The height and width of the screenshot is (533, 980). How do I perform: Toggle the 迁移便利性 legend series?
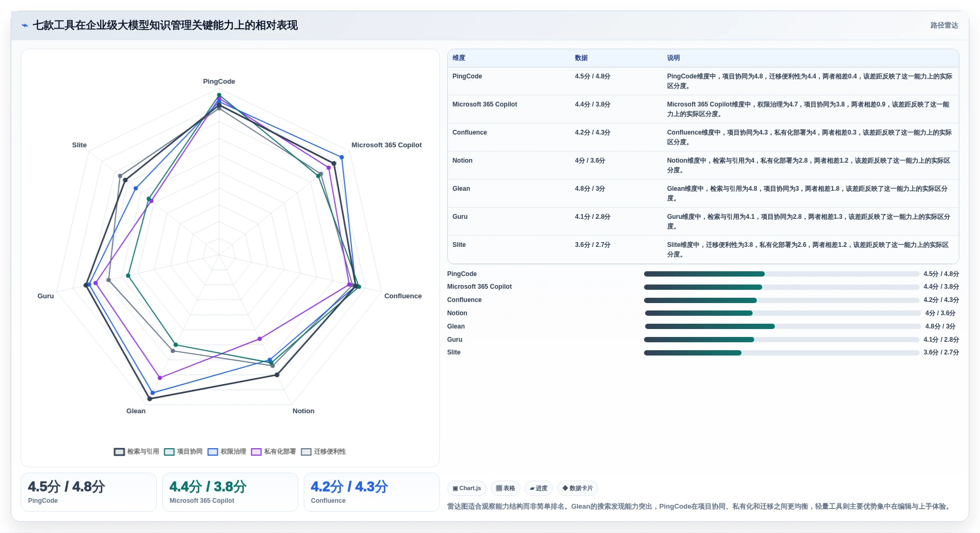[323, 451]
